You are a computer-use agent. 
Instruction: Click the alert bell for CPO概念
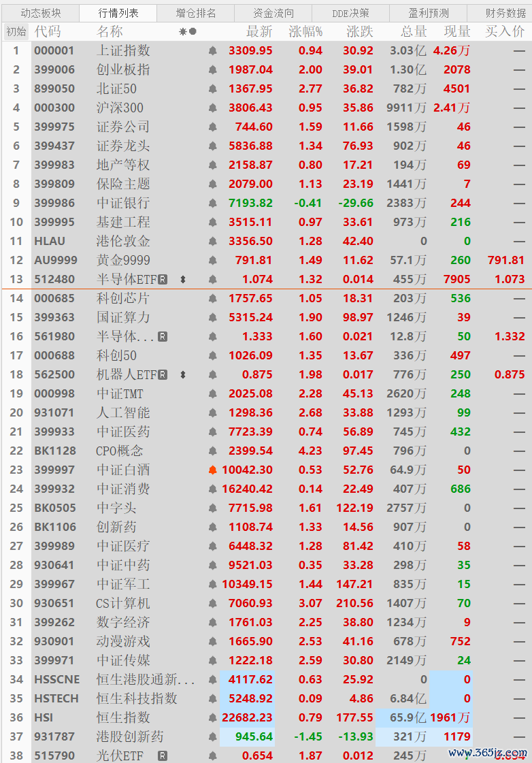[212, 451]
